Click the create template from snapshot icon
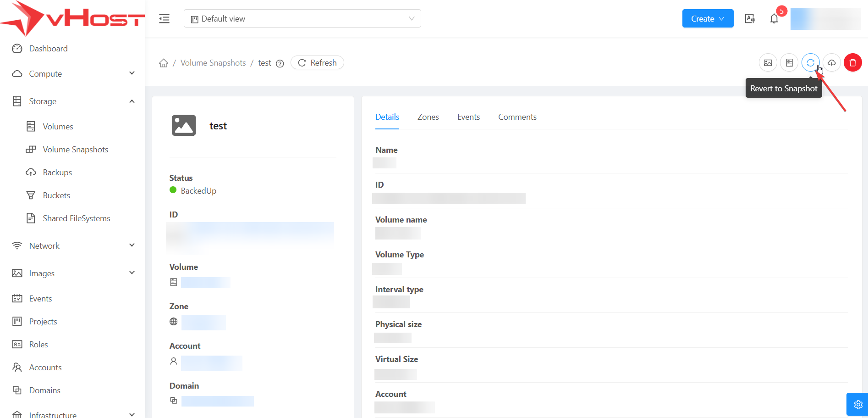The height and width of the screenshot is (418, 868). tap(768, 63)
